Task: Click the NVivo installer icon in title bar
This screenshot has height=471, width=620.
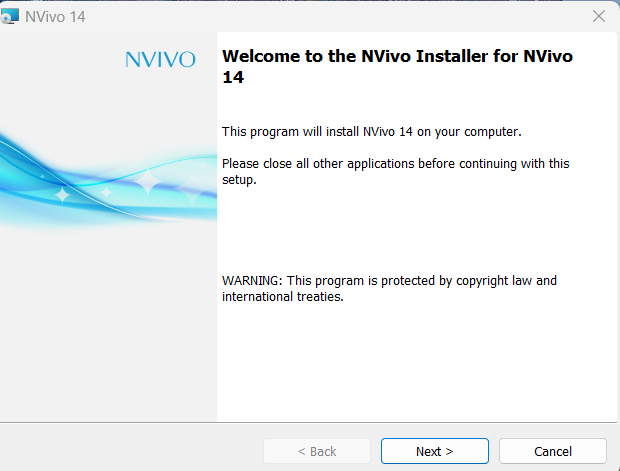Action: (11, 16)
